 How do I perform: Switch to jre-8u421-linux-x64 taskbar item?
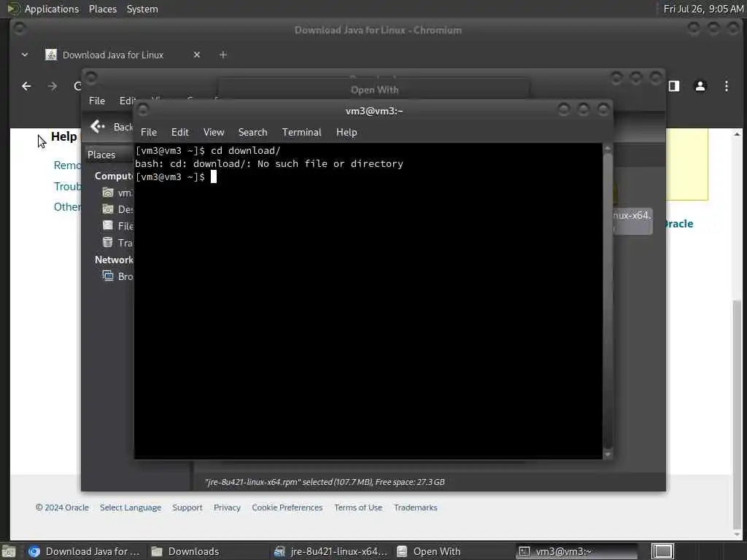(x=332, y=551)
